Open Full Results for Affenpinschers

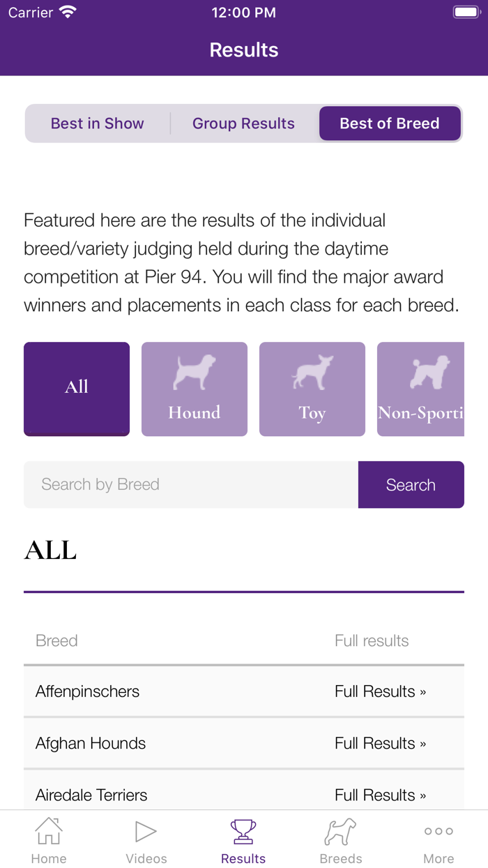381,691
